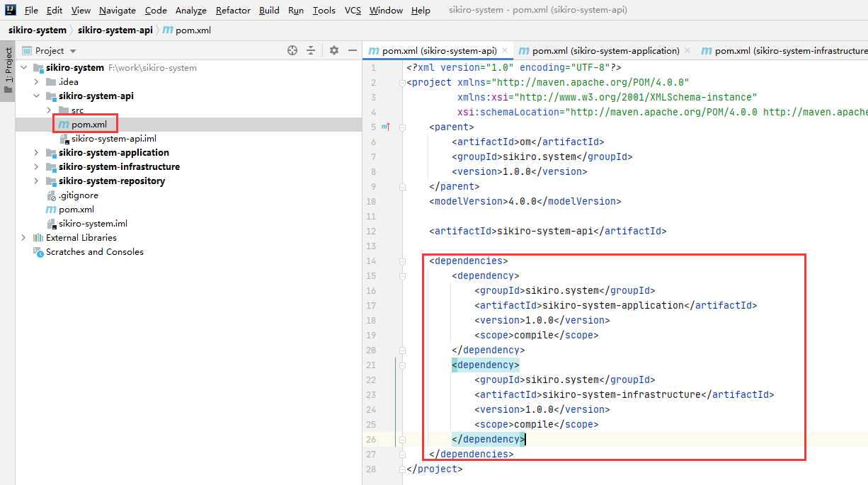Click line number 12 in the gutter

(x=372, y=232)
